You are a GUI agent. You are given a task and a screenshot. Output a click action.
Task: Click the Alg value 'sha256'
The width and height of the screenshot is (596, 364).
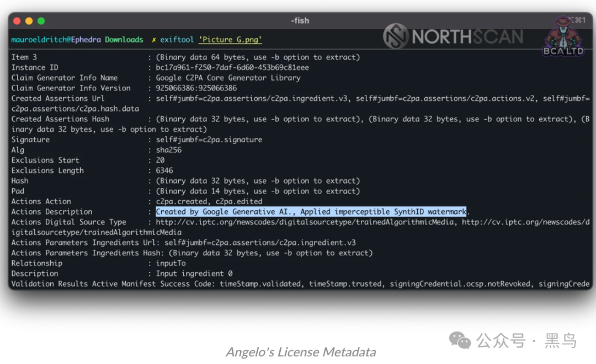(168, 150)
